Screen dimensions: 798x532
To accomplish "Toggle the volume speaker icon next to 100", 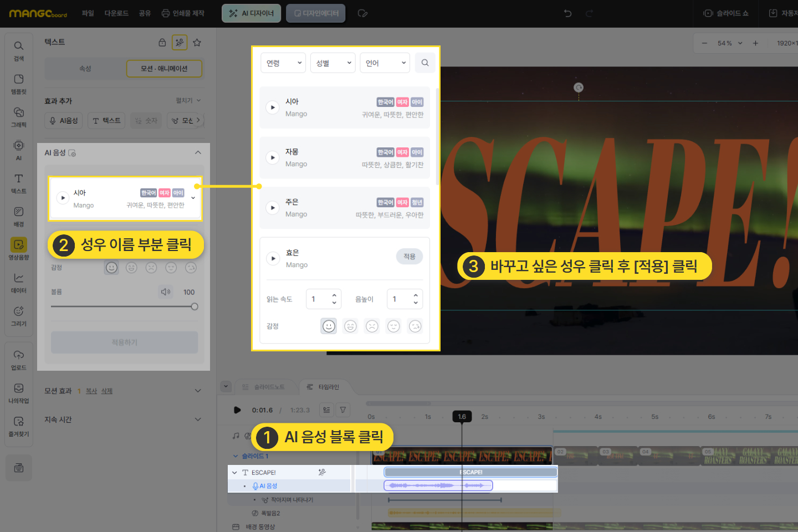I will pos(165,292).
